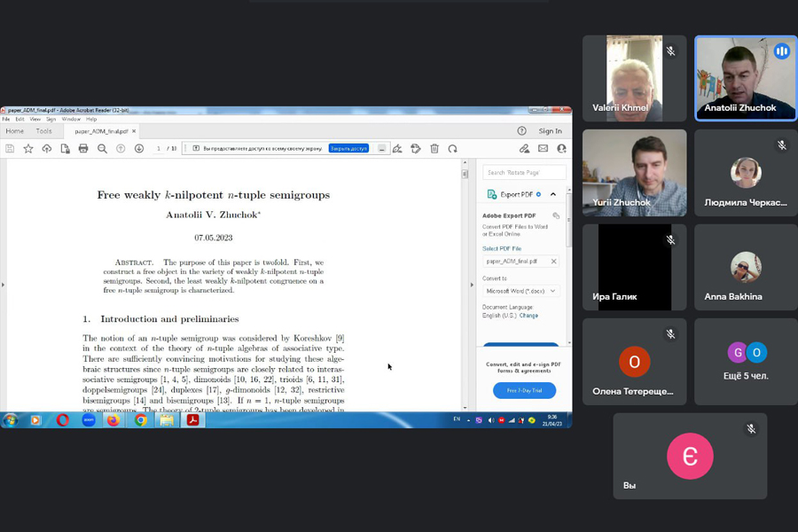Click the fill and sign pen icon at right

click(524, 149)
